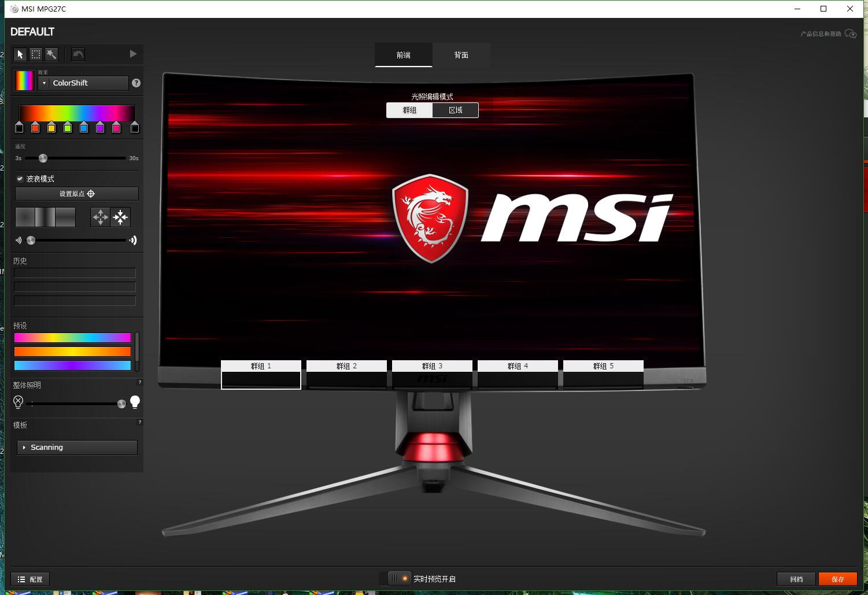
Task: Click the narrow wave icon at slider start
Action: coord(19,240)
